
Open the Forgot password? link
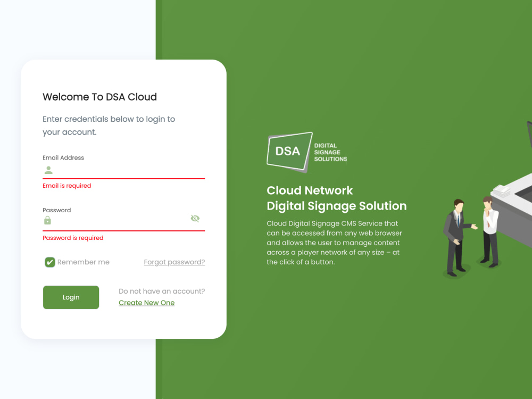(x=174, y=262)
